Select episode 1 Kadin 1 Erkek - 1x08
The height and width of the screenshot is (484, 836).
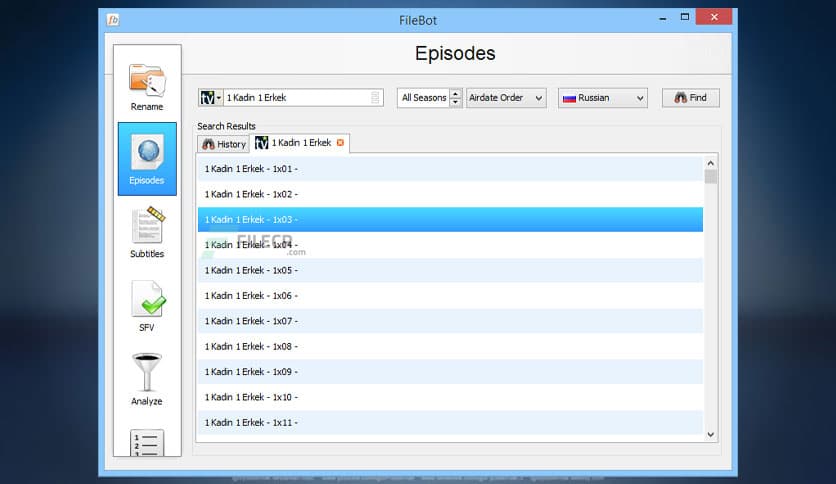coord(450,346)
